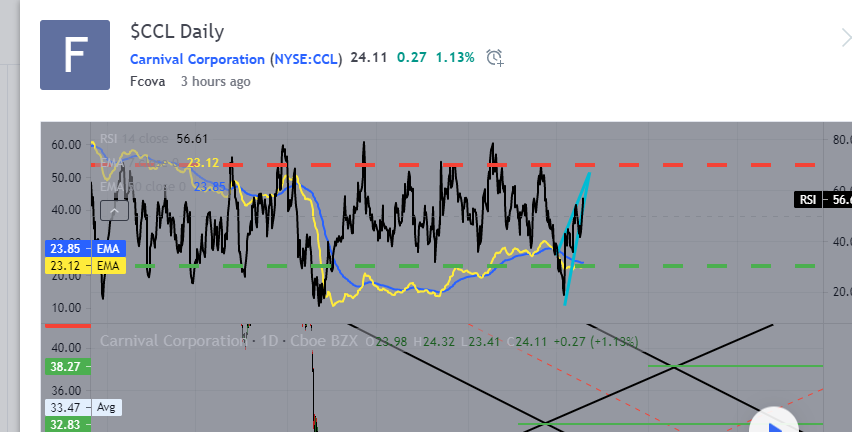
Task: Click the NYSE:CCL ticker link
Action: pos(307,59)
